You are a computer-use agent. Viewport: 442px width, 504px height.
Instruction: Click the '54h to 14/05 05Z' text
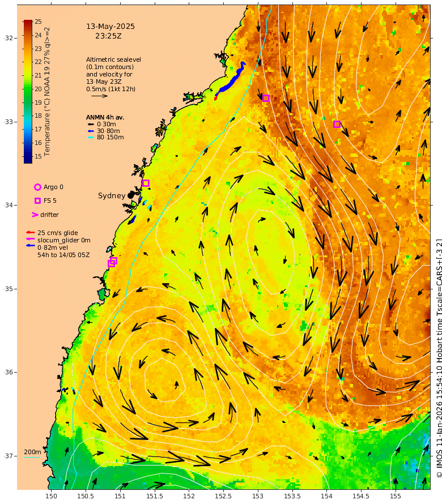point(63,255)
